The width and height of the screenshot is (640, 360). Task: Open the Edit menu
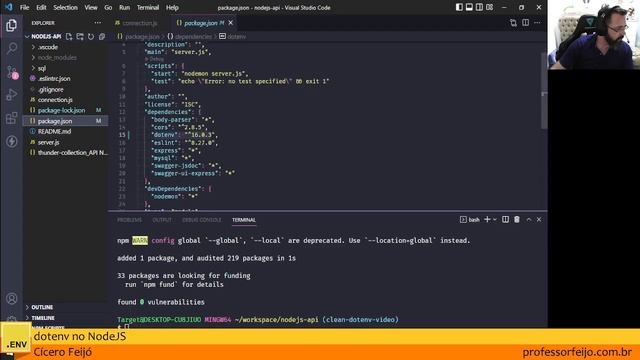41,7
